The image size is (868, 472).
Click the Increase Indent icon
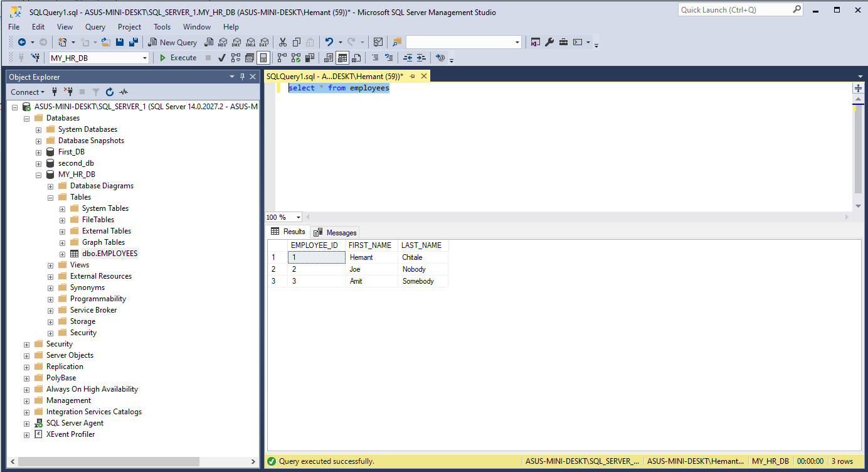pos(421,58)
